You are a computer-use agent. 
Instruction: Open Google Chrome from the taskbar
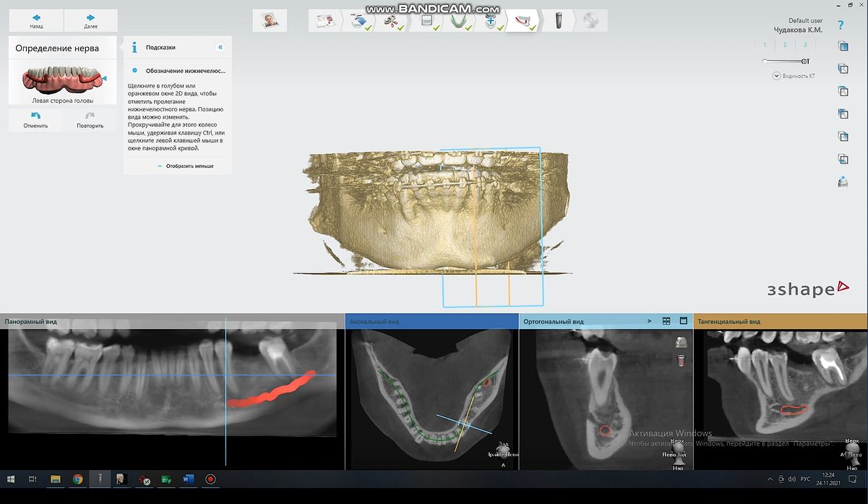[77, 479]
